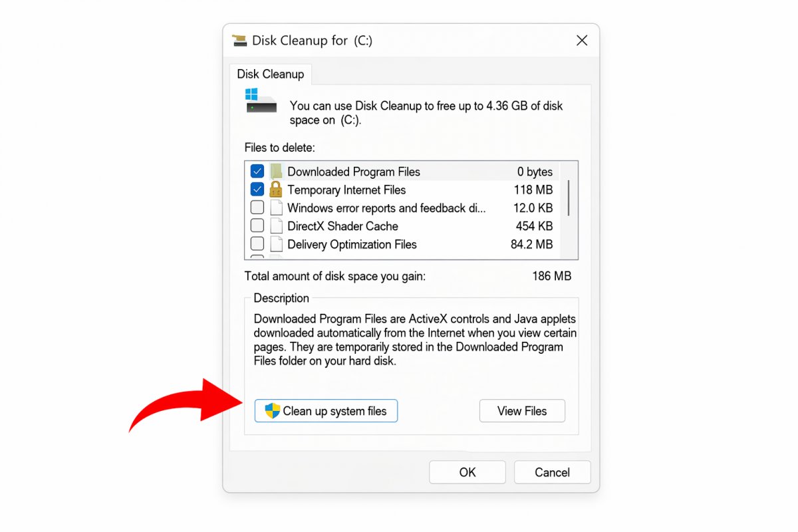Click the Delivery Optimization Files file icon
Viewport: 798px width, 532px height.
276,244
